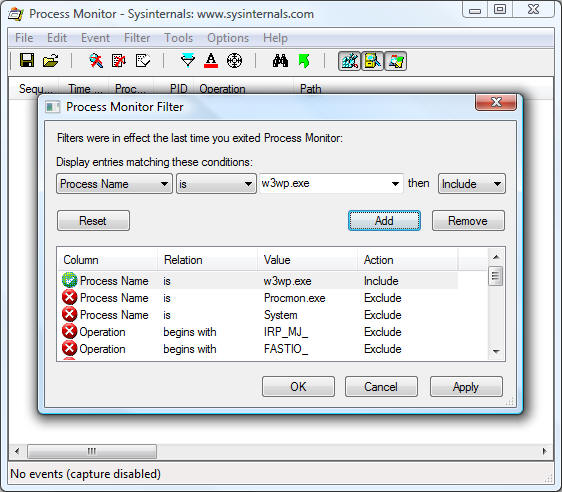Viewport: 562px width, 492px height.
Task: Close the Process Monitor Filter dialog
Action: click(x=496, y=102)
